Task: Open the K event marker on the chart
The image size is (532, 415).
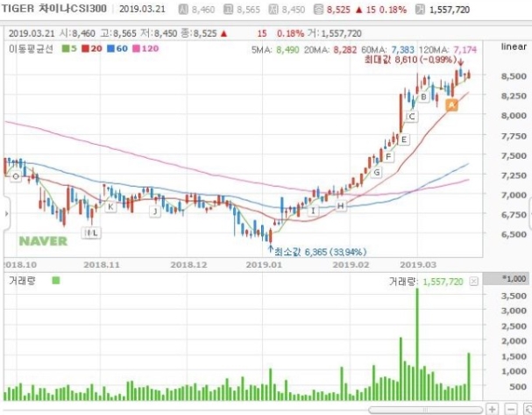Action: pyautogui.click(x=110, y=207)
